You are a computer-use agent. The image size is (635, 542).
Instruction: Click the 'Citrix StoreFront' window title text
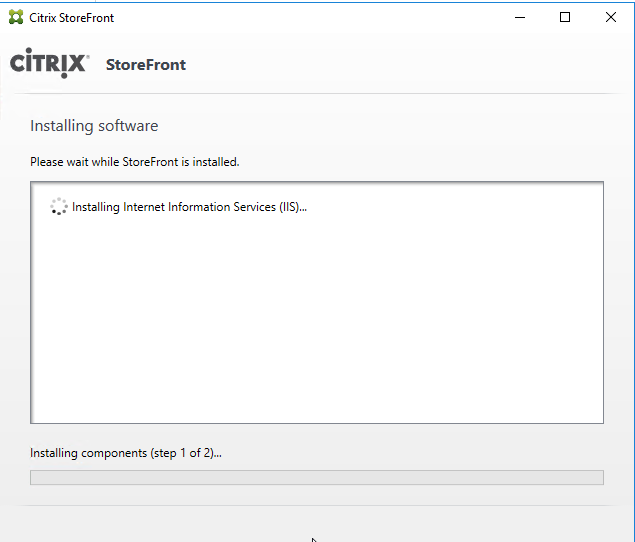[71, 18]
